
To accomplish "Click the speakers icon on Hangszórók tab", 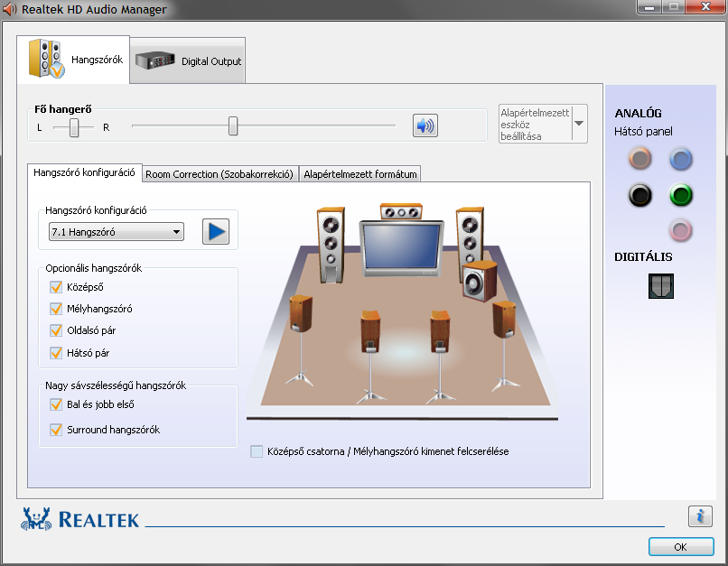I will 46,59.
